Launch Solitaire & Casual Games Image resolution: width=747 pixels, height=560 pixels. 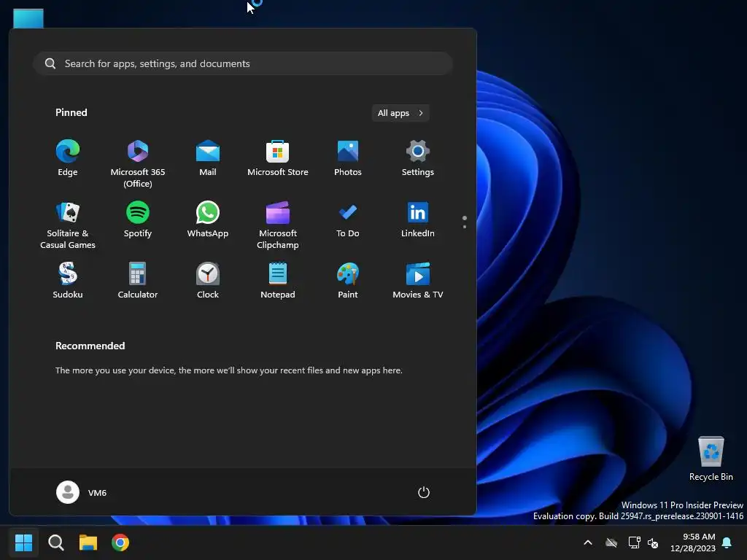pos(68,225)
